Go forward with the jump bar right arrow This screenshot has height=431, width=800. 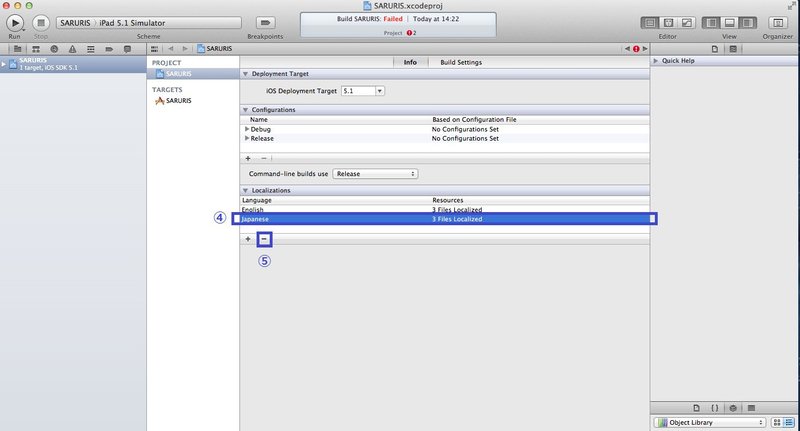pyautogui.click(x=185, y=49)
